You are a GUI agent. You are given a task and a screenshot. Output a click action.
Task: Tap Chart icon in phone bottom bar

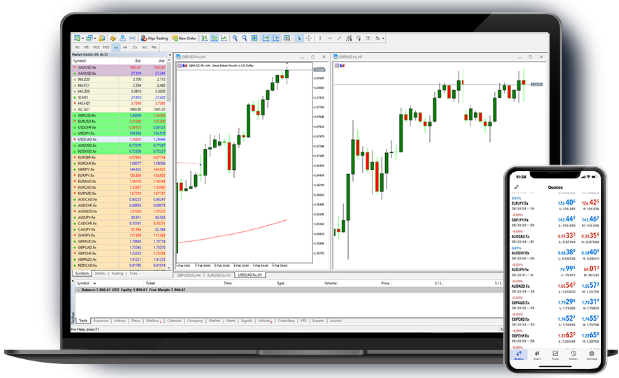pyautogui.click(x=537, y=355)
